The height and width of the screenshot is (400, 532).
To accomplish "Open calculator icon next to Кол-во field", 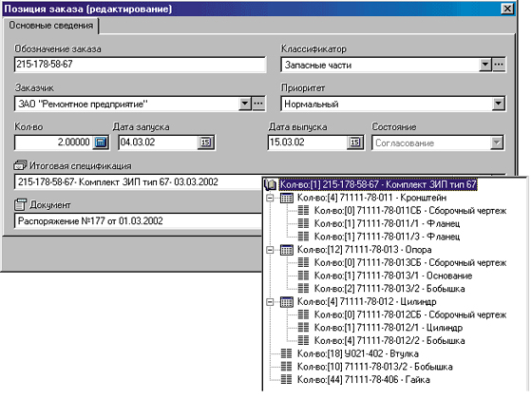I will [x=101, y=143].
